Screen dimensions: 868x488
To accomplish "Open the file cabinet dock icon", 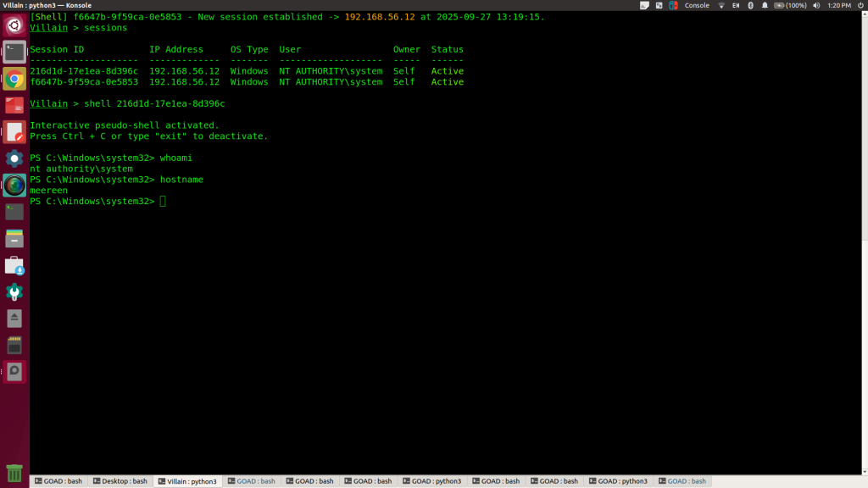I will click(x=14, y=238).
